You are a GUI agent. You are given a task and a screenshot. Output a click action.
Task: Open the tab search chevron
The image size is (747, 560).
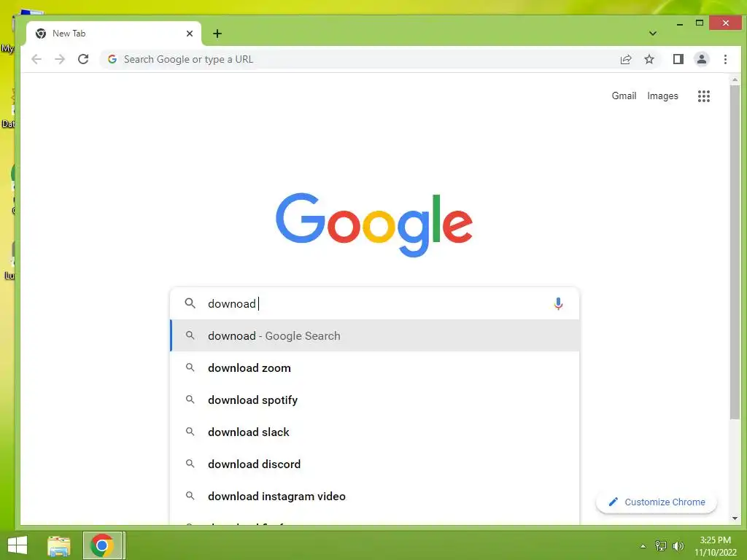pyautogui.click(x=653, y=34)
